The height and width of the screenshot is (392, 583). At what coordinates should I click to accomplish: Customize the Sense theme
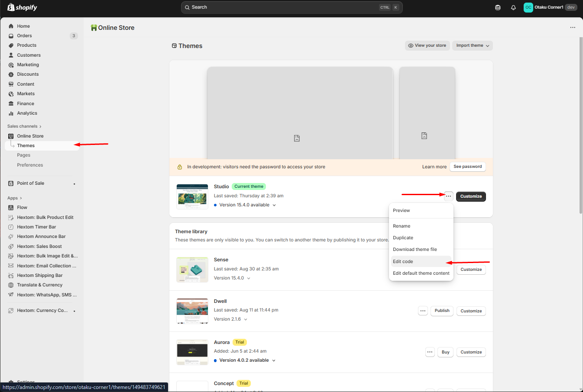click(x=471, y=270)
